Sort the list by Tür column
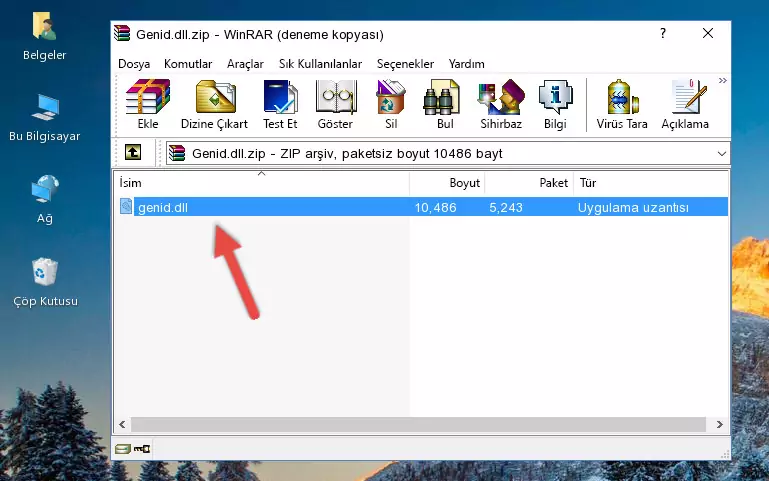This screenshot has width=769, height=481. (x=651, y=183)
